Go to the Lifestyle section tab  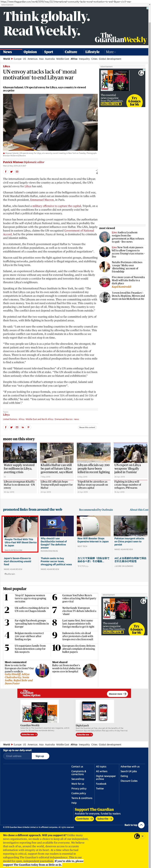tap(92, 52)
